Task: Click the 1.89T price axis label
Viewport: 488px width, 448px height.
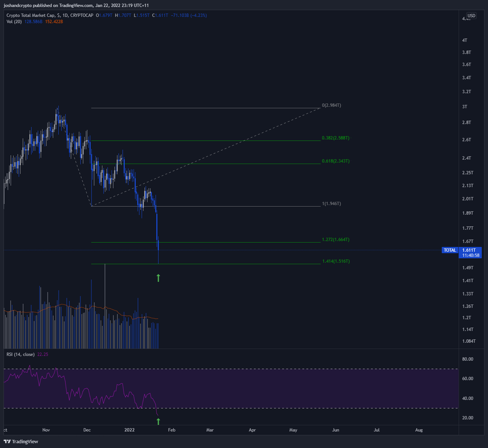Action: point(468,213)
